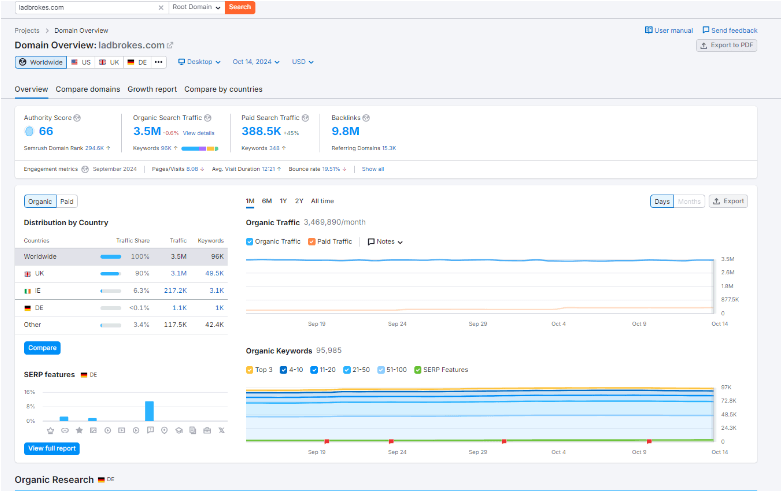Open external link icon beside ladbrokes.com
Image resolution: width=781 pixels, height=492 pixels.
pos(170,45)
